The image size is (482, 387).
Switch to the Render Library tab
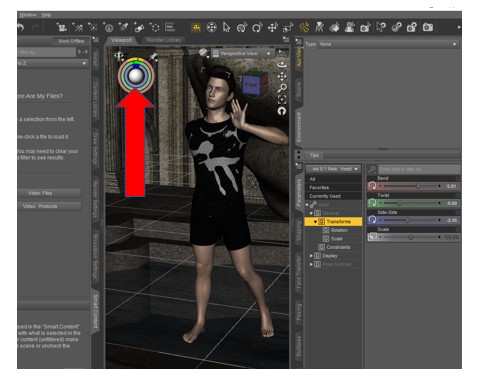pos(164,40)
